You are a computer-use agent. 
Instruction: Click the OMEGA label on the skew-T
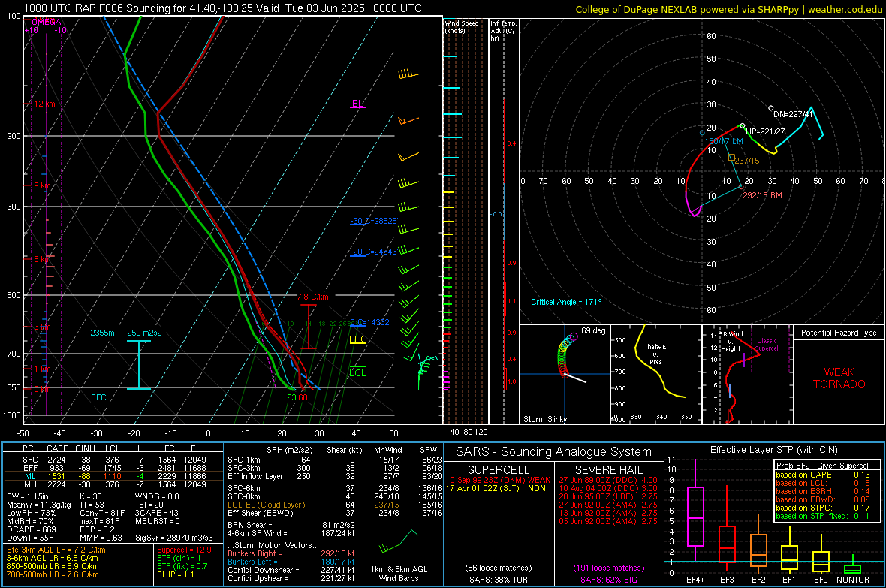point(46,22)
